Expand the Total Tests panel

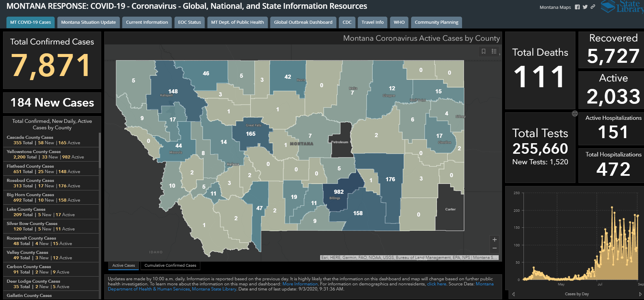(x=575, y=114)
